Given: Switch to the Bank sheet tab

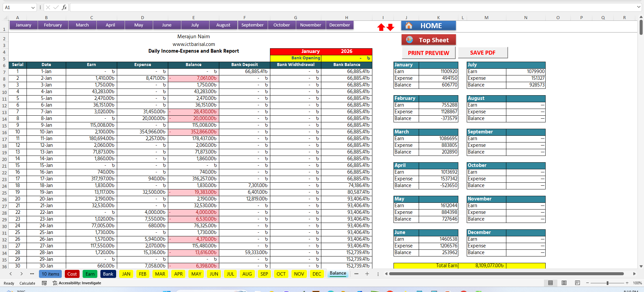Looking at the screenshot, I should pos(108,274).
